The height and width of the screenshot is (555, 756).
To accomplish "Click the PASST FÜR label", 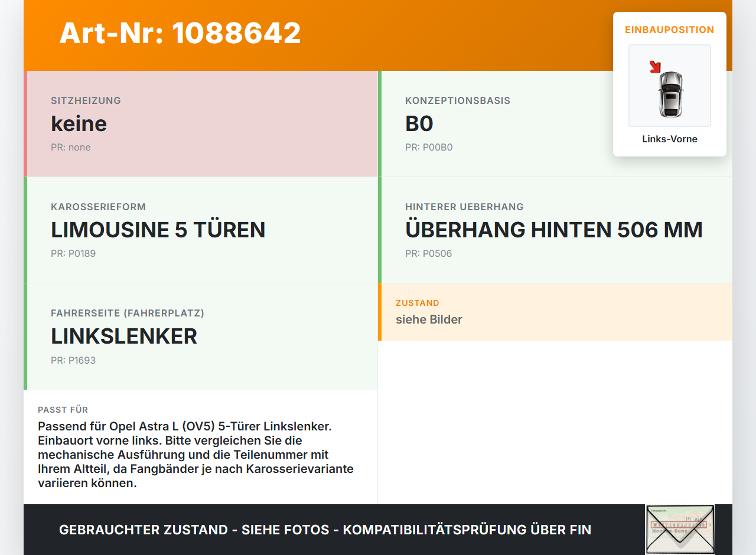I will coord(63,410).
